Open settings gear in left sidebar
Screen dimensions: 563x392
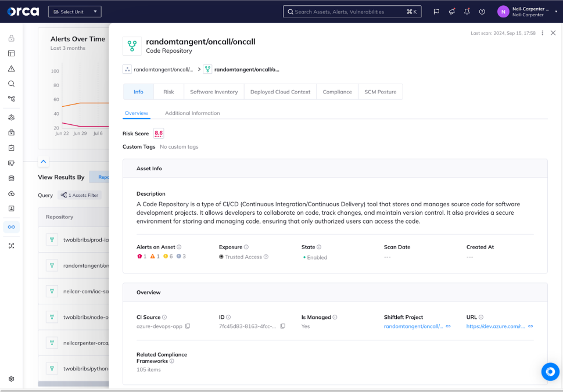12,379
